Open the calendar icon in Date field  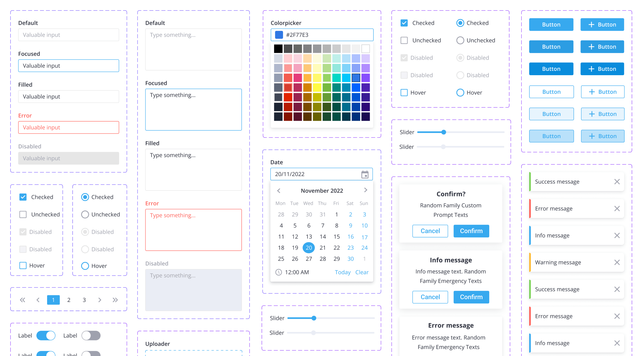tap(365, 174)
